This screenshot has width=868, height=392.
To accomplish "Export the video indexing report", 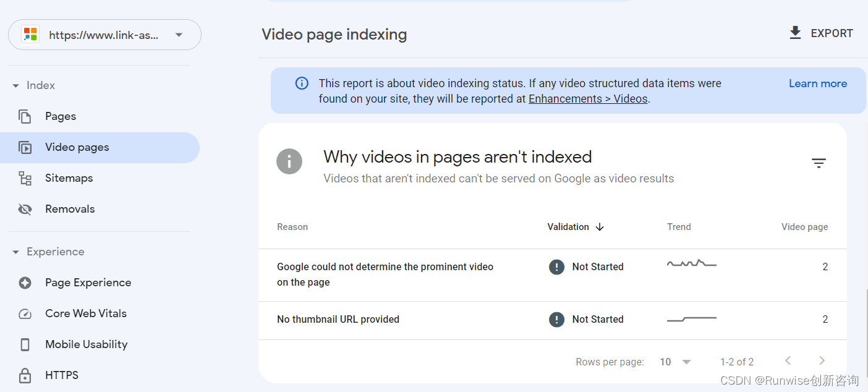I will (x=821, y=33).
